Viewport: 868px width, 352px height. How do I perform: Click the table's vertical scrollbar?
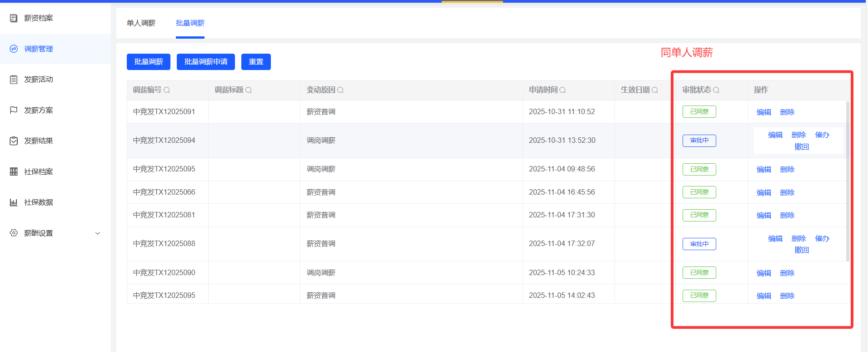click(x=848, y=181)
